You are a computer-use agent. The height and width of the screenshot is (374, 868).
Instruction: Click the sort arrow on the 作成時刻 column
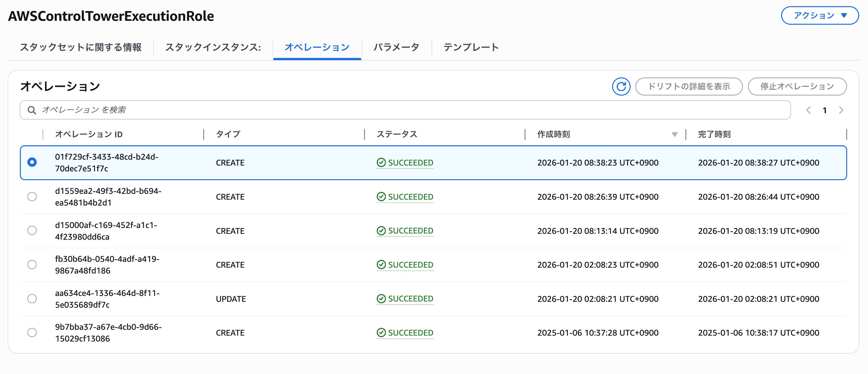pyautogui.click(x=674, y=134)
